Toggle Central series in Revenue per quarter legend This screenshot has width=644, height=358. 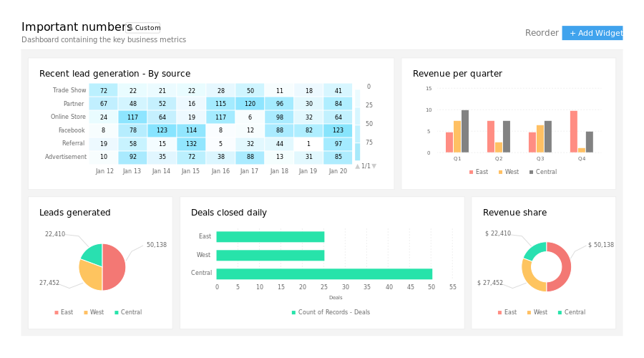pyautogui.click(x=542, y=172)
